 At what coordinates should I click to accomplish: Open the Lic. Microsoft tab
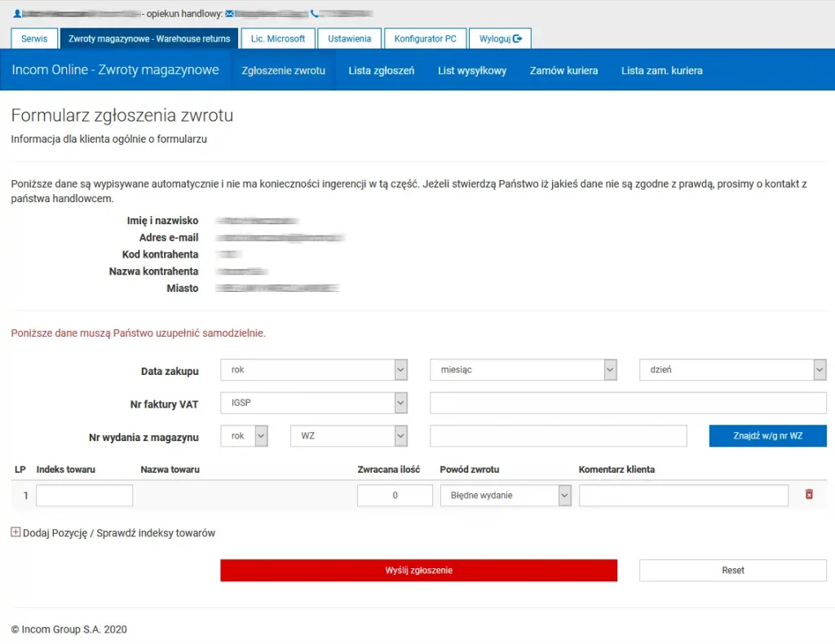[278, 38]
